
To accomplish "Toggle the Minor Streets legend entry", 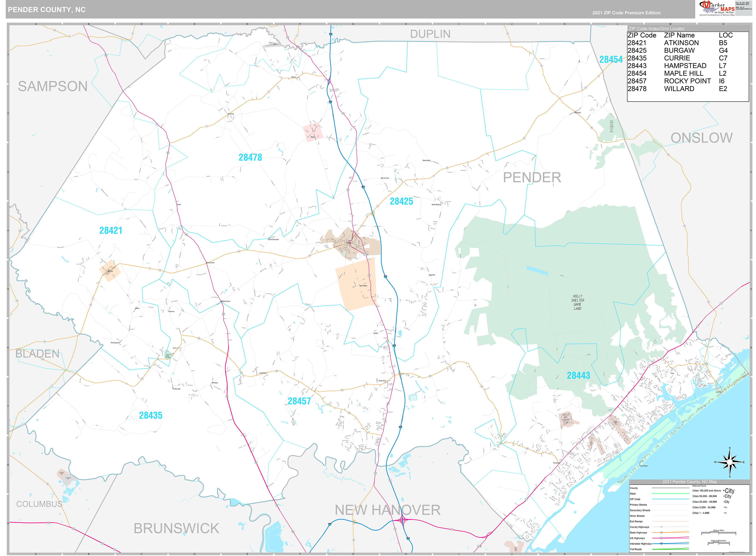I will pos(671,516).
